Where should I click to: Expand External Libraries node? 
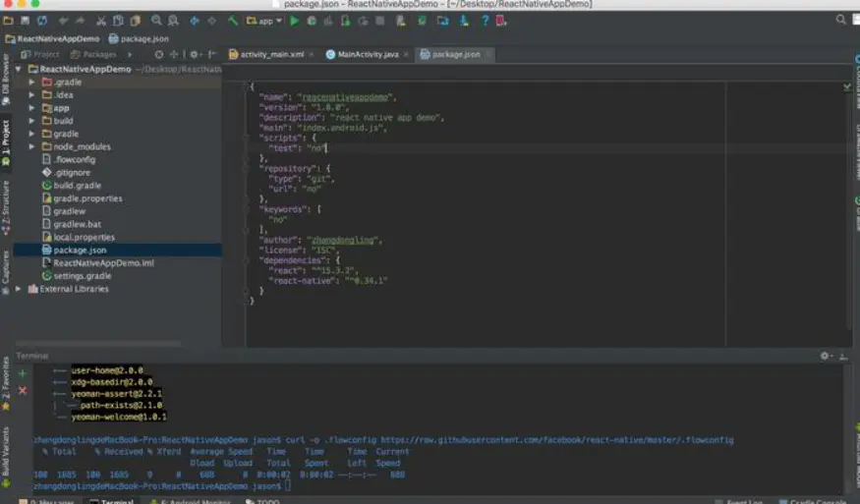point(19,289)
